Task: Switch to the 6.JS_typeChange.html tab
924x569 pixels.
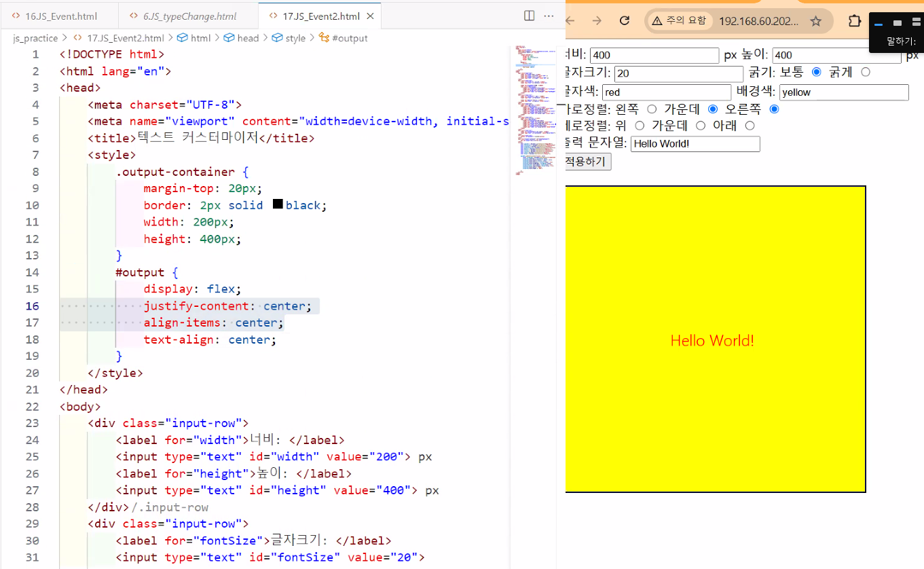Action: (188, 16)
